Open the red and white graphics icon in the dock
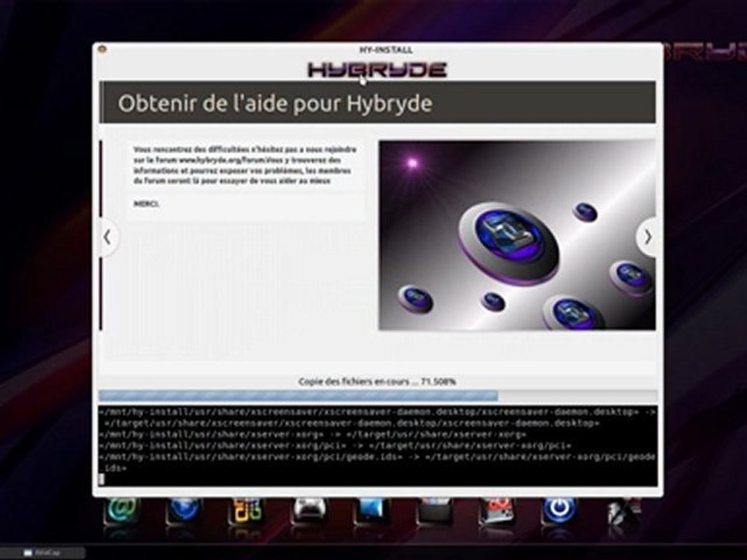The width and height of the screenshot is (747, 560). [x=497, y=512]
